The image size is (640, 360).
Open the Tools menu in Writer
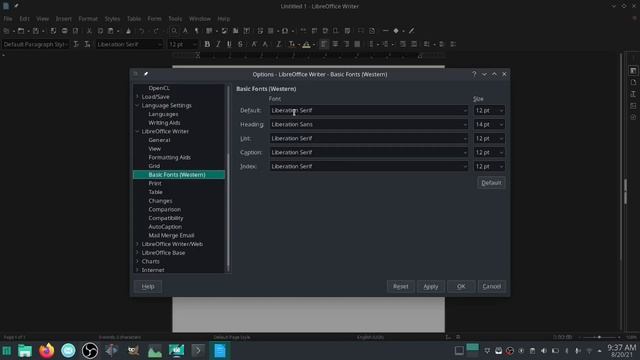[175, 19]
